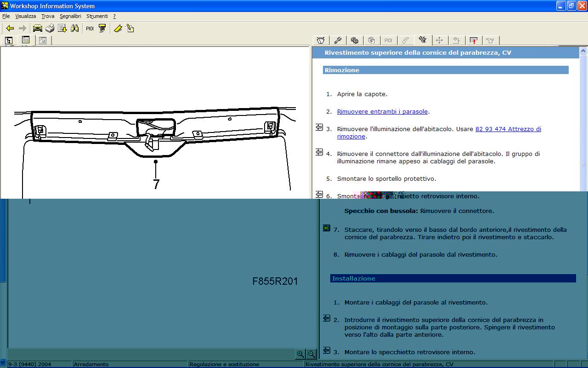Open the red exclamation warning tab
Viewport: 588px width, 368px height.
pos(473,40)
